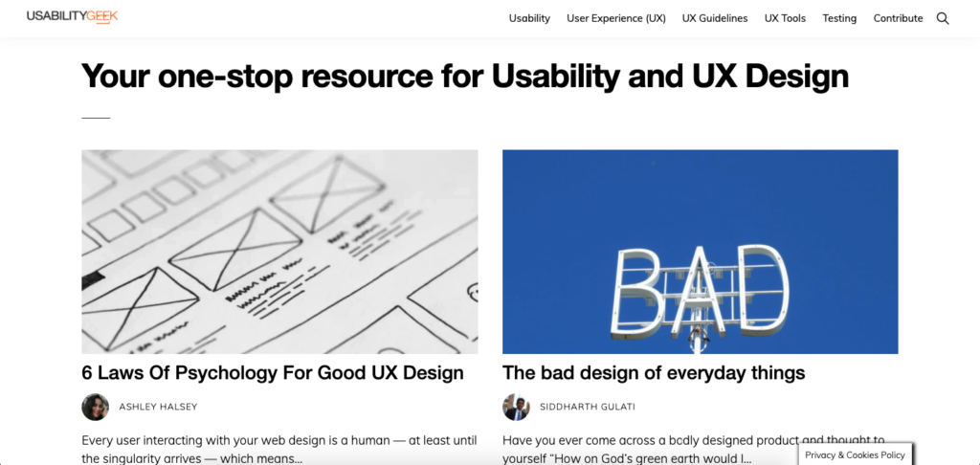This screenshot has width=980, height=465.
Task: Select UX Tools in navigation
Action: 785,19
